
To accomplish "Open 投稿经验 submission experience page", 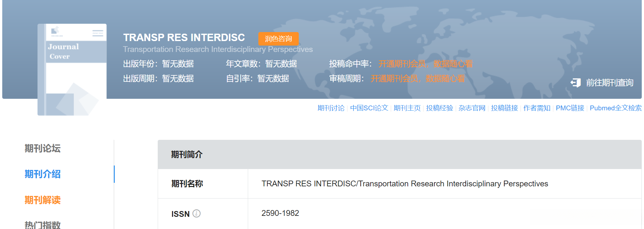I will click(x=440, y=108).
